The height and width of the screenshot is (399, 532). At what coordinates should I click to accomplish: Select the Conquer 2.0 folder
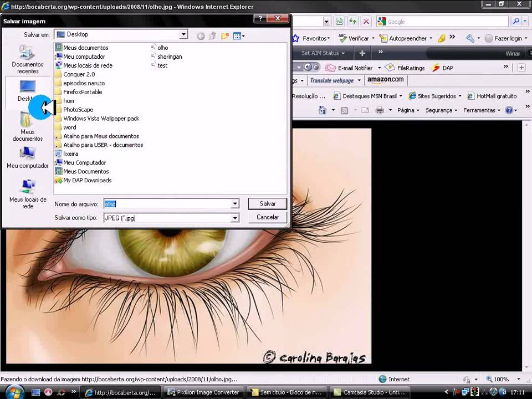tap(75, 74)
